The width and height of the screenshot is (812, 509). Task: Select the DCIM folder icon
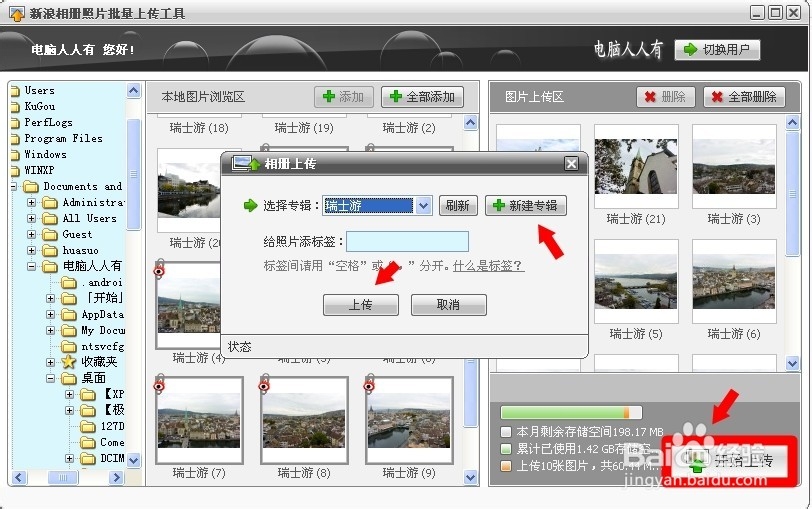coord(88,459)
